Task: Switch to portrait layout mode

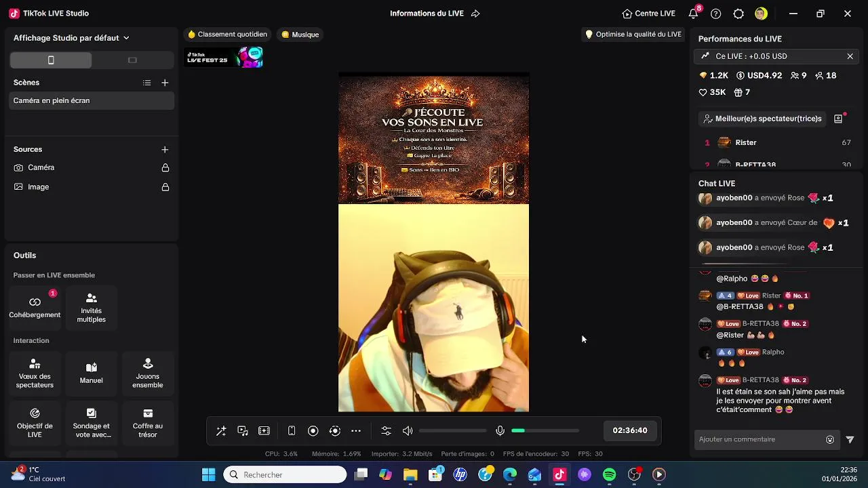Action: tap(51, 60)
